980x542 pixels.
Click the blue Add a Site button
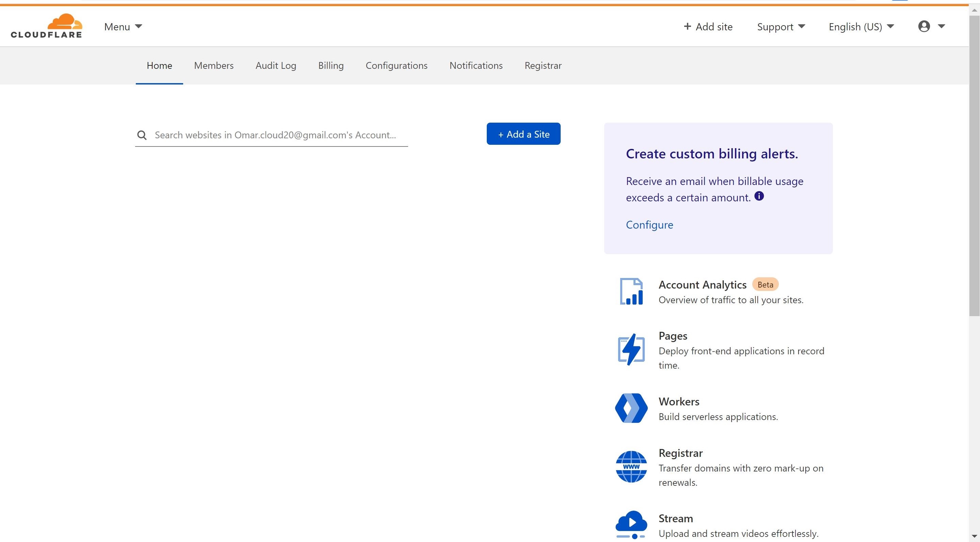tap(524, 134)
